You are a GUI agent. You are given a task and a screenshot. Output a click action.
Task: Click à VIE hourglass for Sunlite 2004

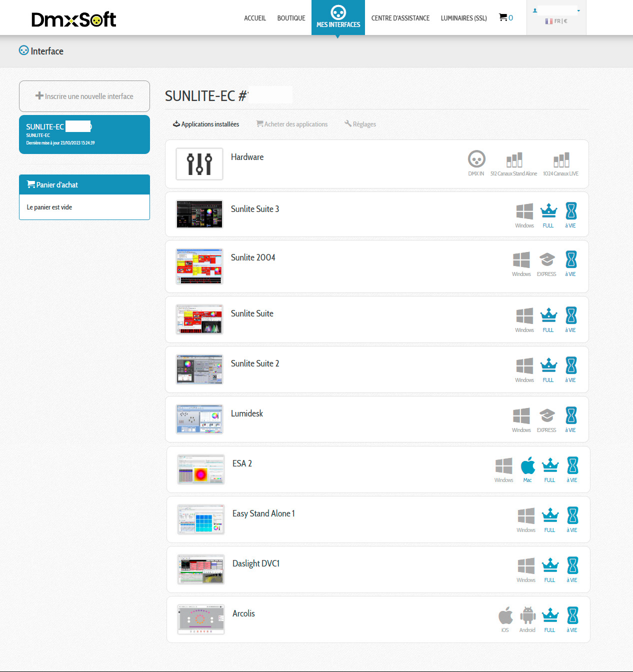click(571, 259)
